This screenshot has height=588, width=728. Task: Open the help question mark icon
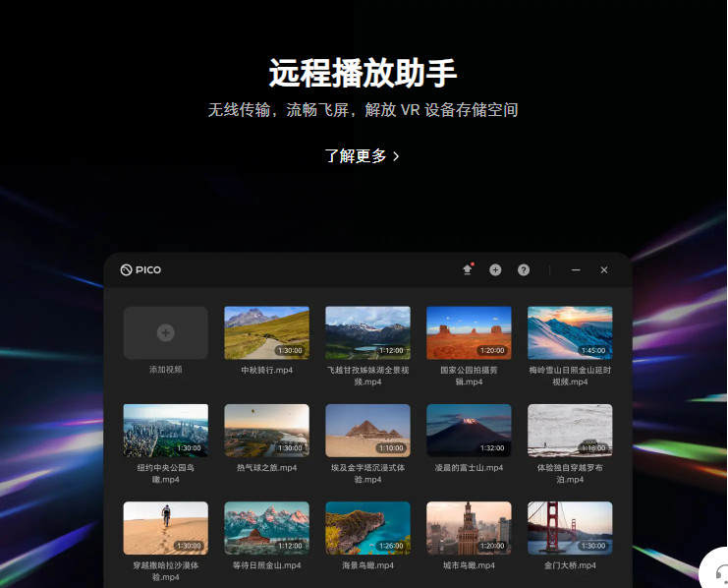(x=524, y=270)
